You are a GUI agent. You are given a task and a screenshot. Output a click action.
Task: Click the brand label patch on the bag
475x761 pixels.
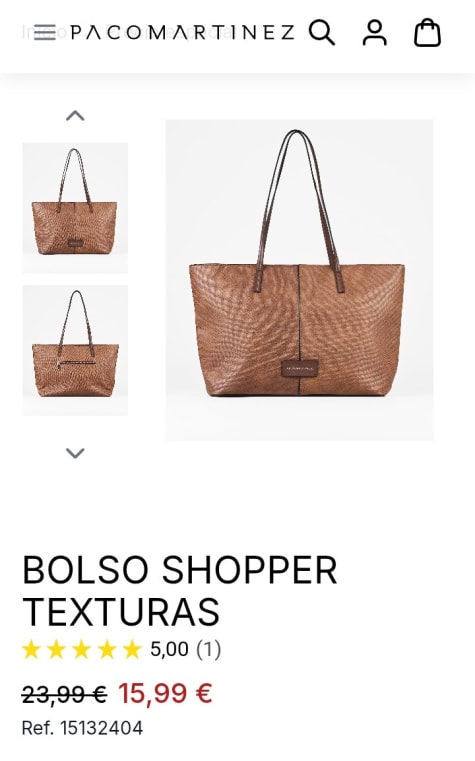(300, 368)
